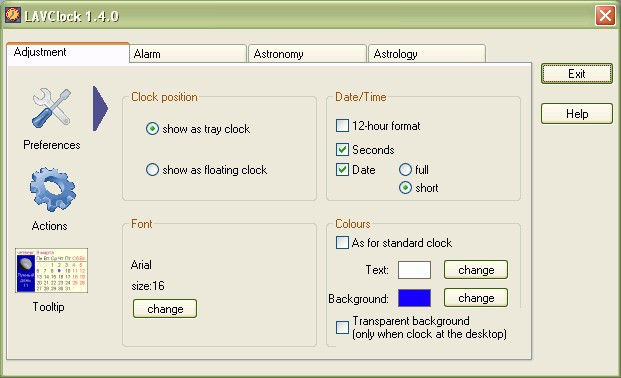Screen dimensions: 621x378
Task: Click change button next to Text colour
Action: 476,270
